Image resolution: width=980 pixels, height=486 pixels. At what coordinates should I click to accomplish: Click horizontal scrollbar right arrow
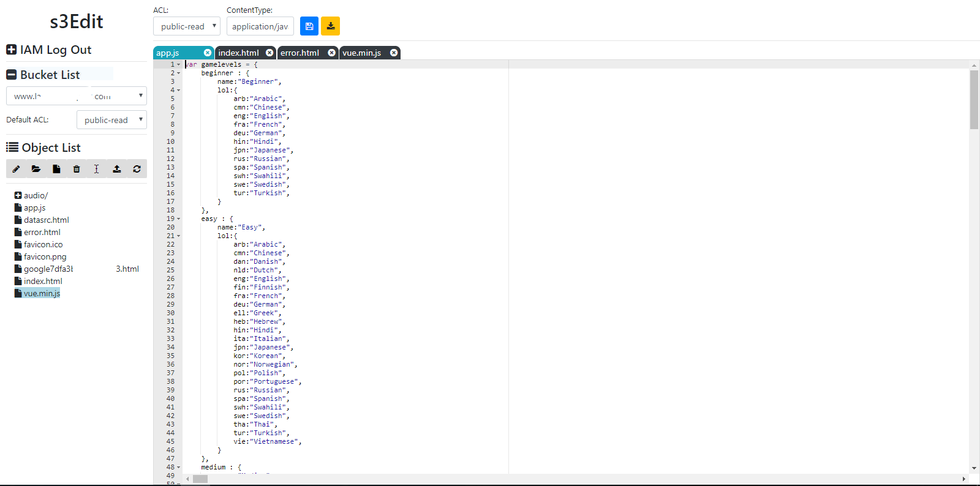[964, 479]
